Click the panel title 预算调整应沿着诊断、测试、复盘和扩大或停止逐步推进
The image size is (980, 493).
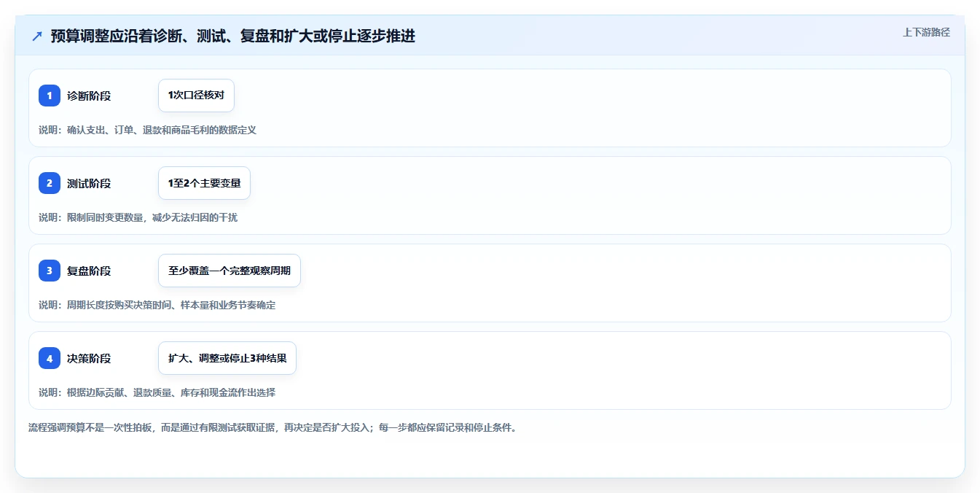[233, 36]
